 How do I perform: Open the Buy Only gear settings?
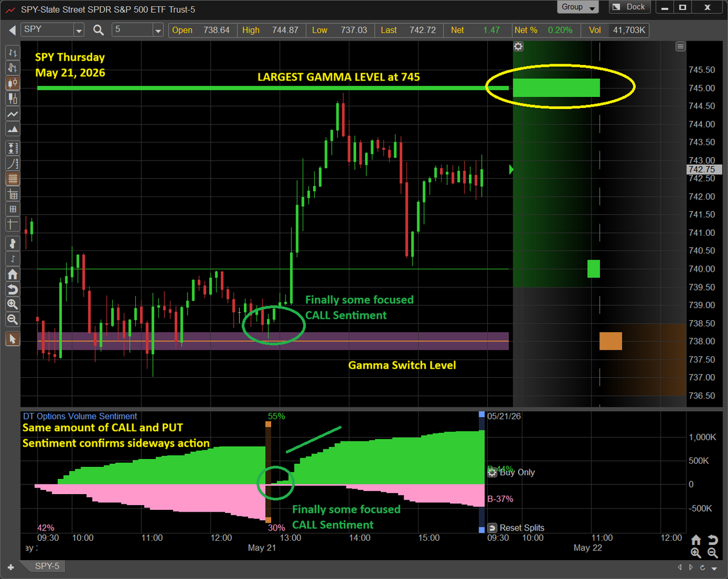[493, 472]
